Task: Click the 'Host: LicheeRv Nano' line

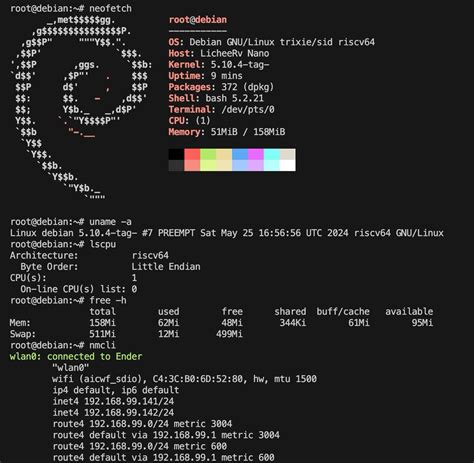Action: pos(219,53)
